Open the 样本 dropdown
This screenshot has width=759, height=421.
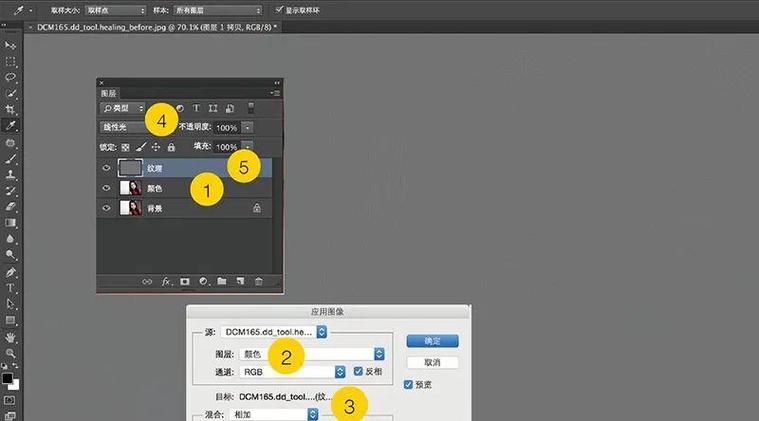pyautogui.click(x=218, y=10)
